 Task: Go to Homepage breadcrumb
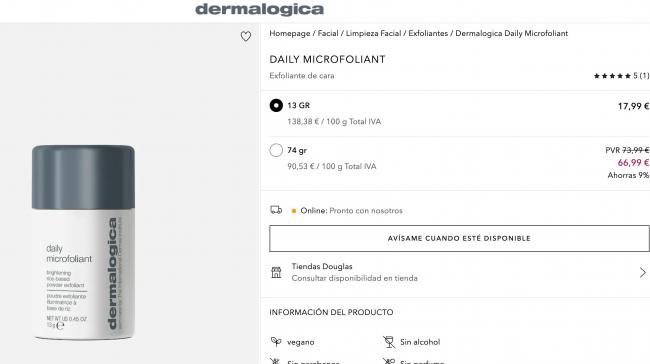coord(290,33)
